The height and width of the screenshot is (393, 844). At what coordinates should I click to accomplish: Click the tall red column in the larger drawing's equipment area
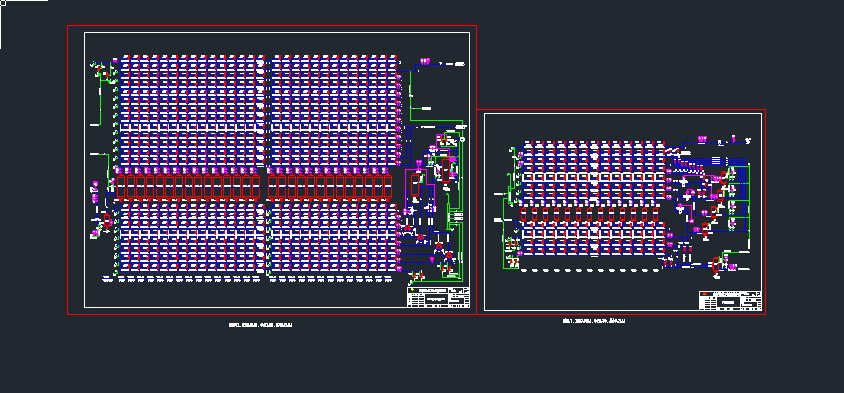[446, 171]
